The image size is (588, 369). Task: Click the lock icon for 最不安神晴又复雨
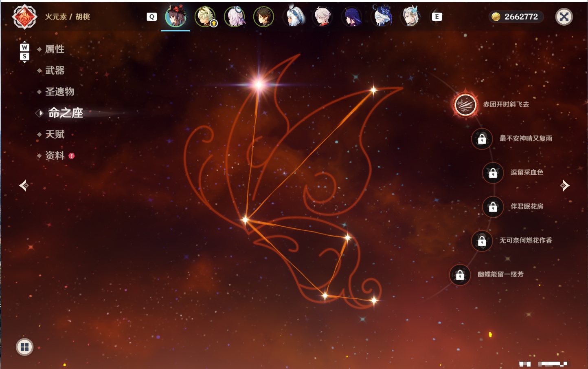coord(482,139)
